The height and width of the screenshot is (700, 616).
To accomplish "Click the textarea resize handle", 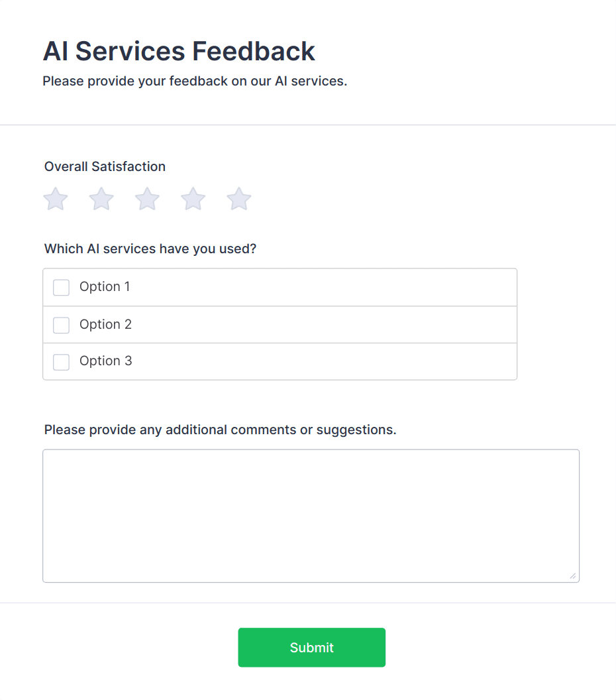I will pos(574,576).
